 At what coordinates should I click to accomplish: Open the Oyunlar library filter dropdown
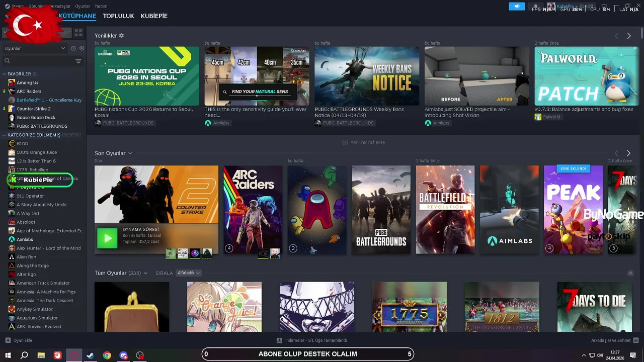point(34,48)
